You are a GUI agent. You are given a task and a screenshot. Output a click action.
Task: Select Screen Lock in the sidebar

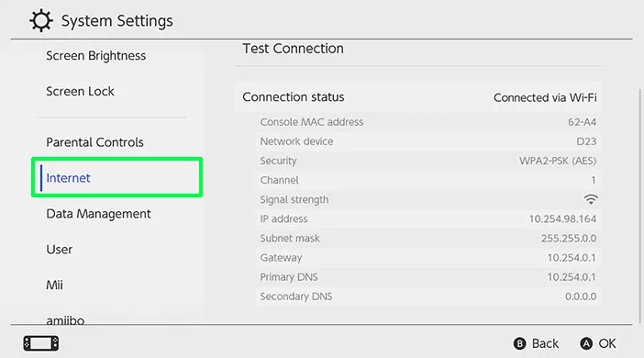[80, 91]
